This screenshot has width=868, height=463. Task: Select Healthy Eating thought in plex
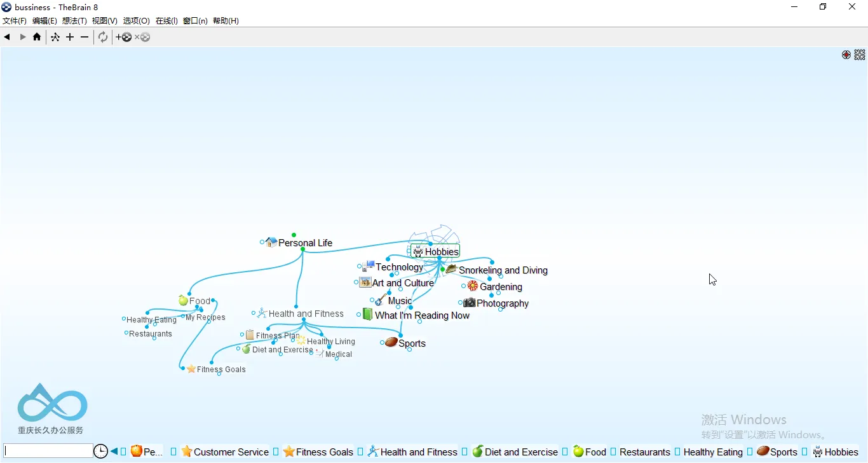(151, 320)
